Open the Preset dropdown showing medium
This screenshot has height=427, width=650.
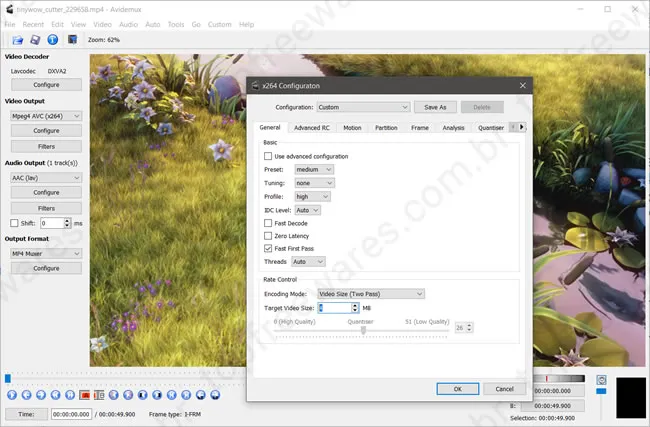click(x=314, y=170)
